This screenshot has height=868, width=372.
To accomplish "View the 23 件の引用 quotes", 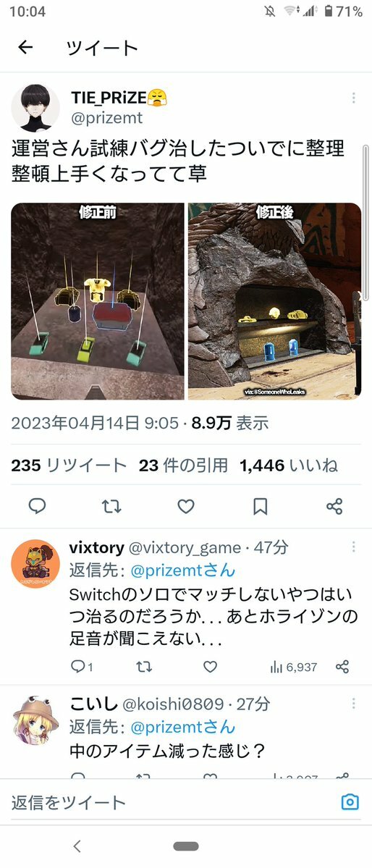I will pyautogui.click(x=183, y=465).
